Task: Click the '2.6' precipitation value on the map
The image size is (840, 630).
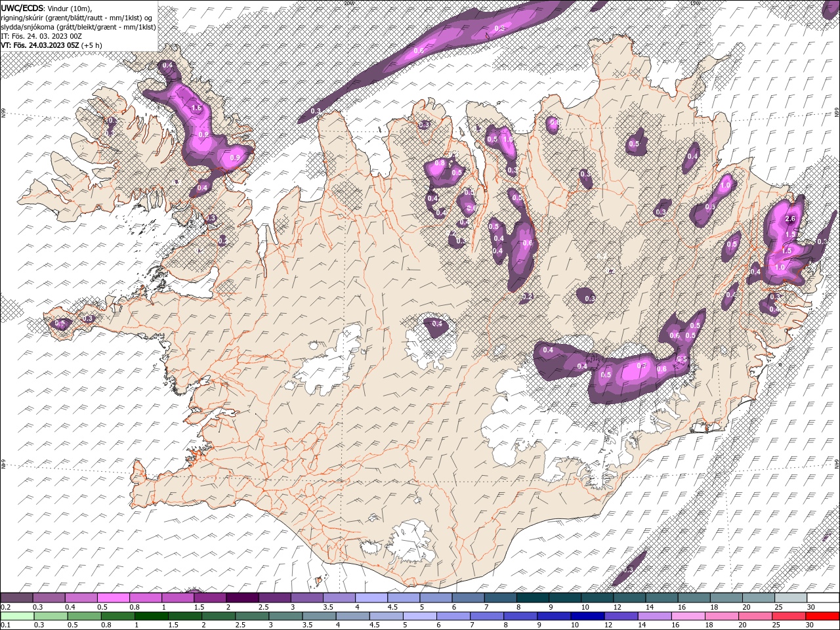Action: click(790, 219)
